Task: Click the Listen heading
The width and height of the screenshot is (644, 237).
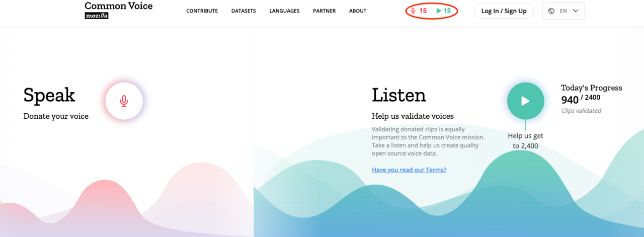Action: pyautogui.click(x=399, y=95)
